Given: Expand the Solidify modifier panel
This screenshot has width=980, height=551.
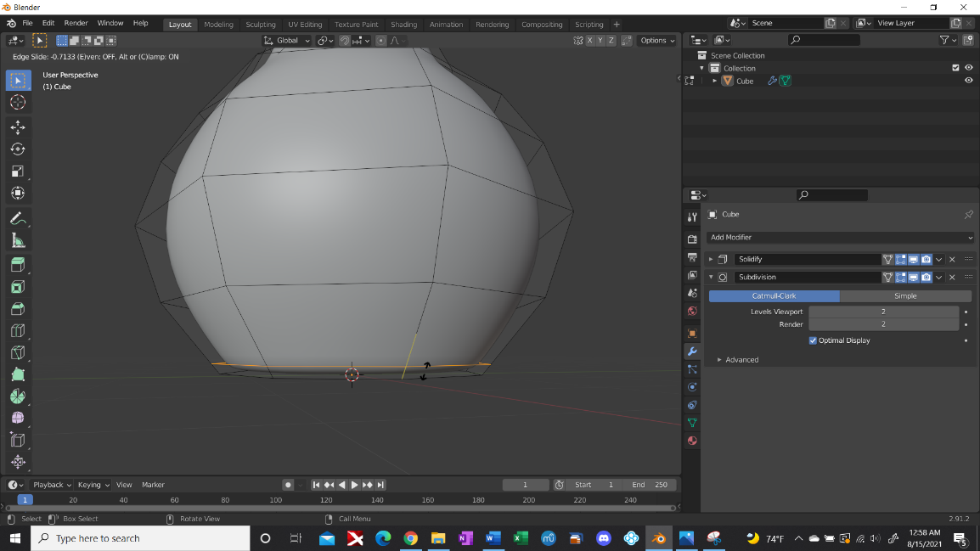Looking at the screenshot, I should click(711, 259).
